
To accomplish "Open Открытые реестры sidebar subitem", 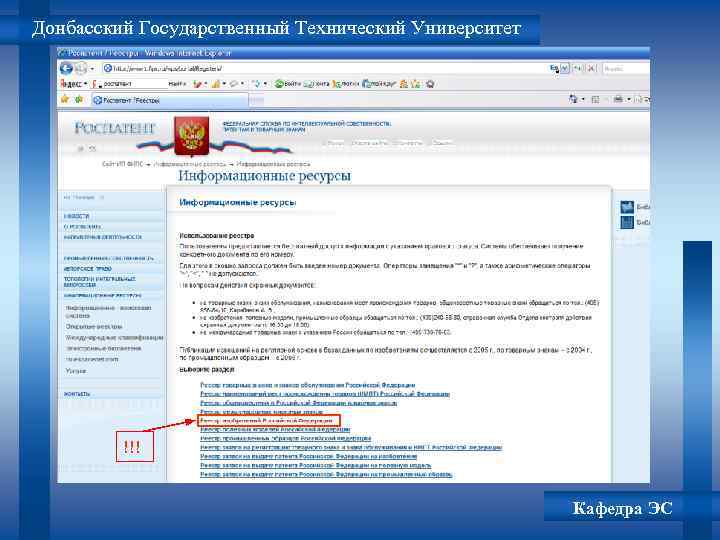I will 94,326.
